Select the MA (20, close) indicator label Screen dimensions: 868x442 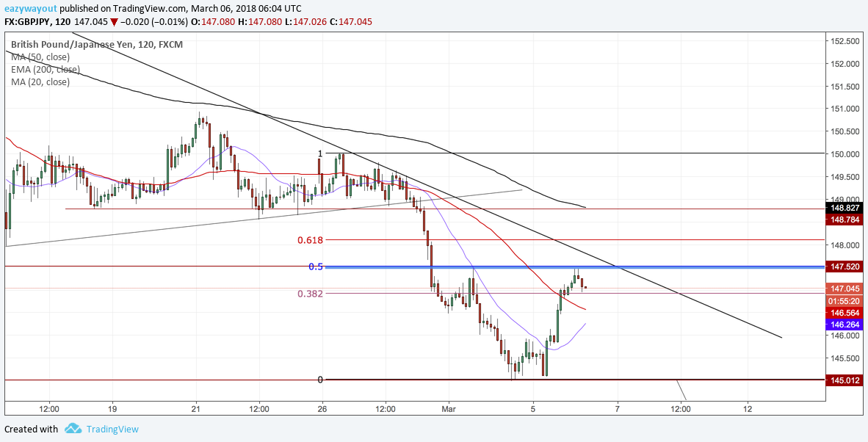coord(40,82)
